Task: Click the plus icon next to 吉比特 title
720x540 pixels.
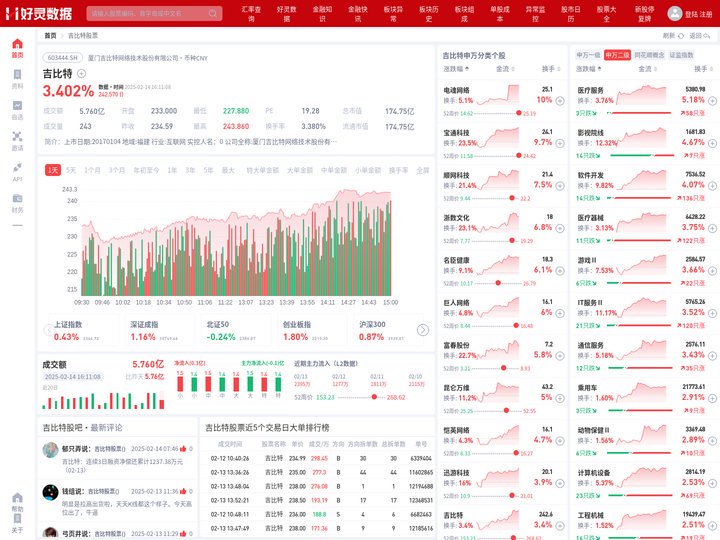Action: click(81, 73)
